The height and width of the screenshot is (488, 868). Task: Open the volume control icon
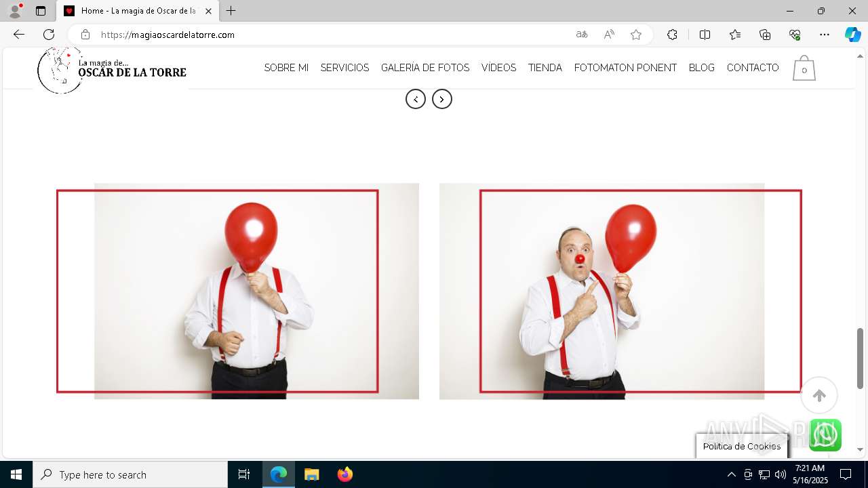[780, 474]
